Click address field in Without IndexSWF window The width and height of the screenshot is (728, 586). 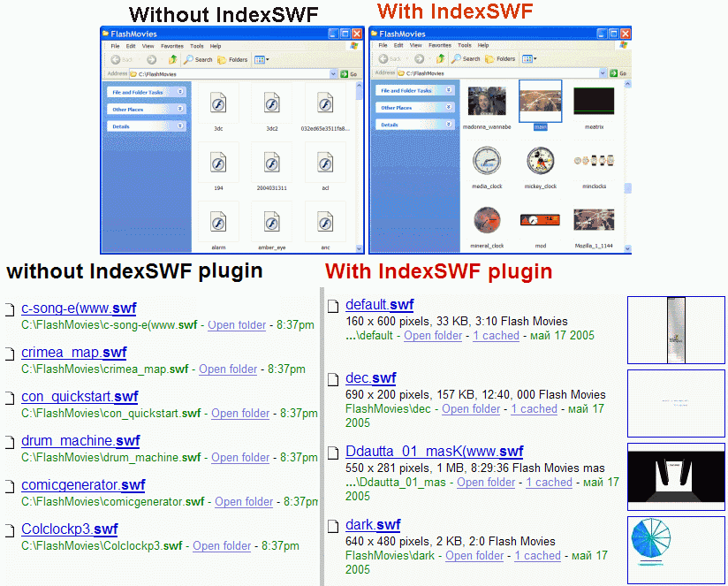point(233,74)
